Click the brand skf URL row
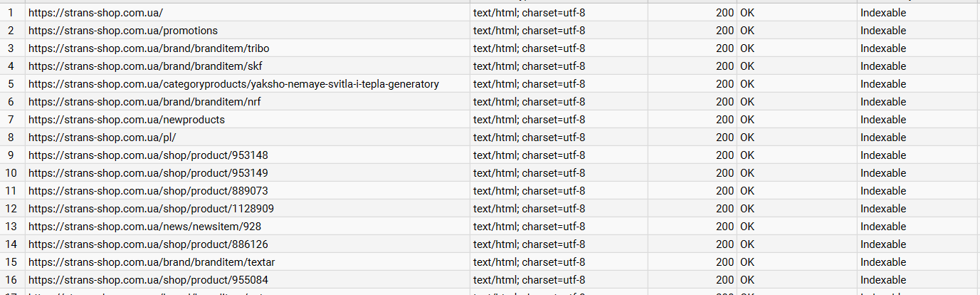The width and height of the screenshot is (980, 295). click(x=145, y=66)
